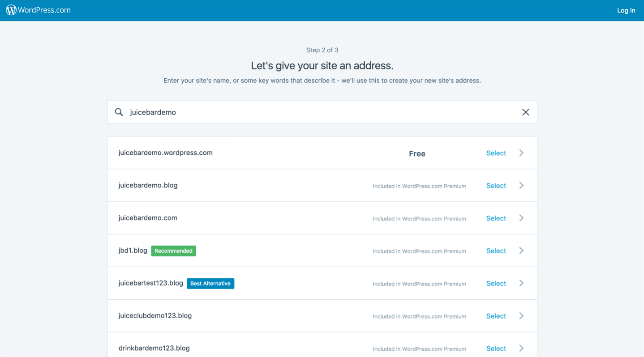Open the chevron next to juicebartest123.blog
Image resolution: width=644 pixels, height=357 pixels.
tap(521, 283)
